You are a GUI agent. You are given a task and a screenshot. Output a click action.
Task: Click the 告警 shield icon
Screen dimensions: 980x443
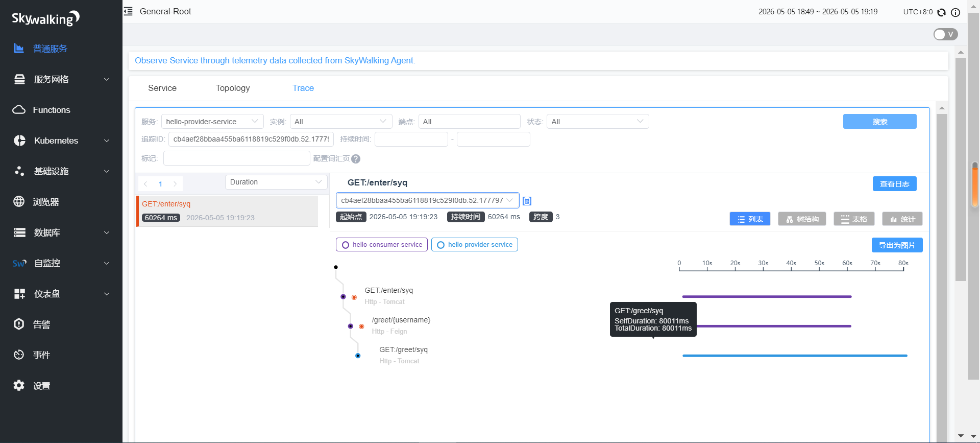click(19, 324)
